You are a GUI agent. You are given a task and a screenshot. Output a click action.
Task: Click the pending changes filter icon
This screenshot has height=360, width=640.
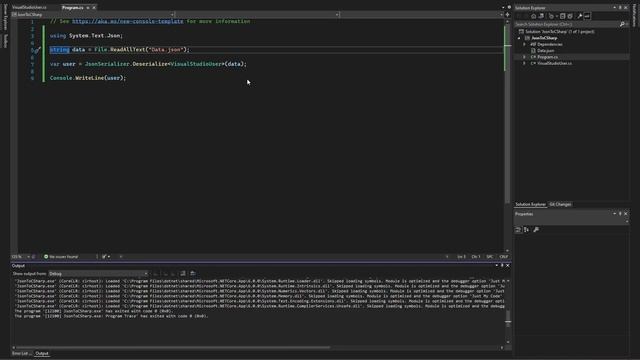551,16
